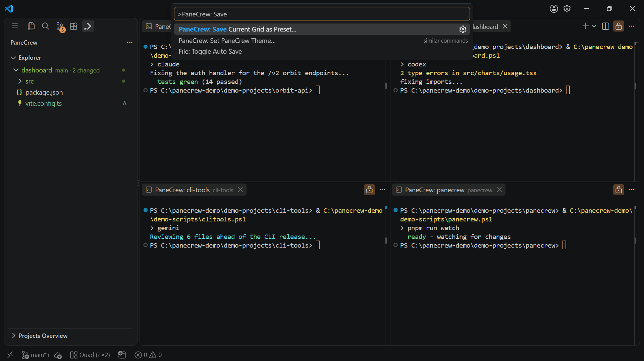Focus the command palette input field
The width and height of the screenshot is (644, 361).
(322, 14)
